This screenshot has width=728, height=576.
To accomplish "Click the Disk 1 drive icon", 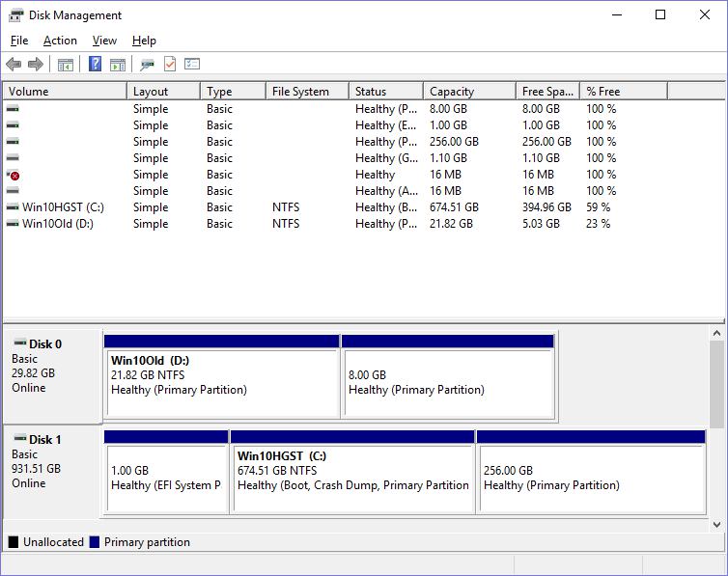I will 20,438.
